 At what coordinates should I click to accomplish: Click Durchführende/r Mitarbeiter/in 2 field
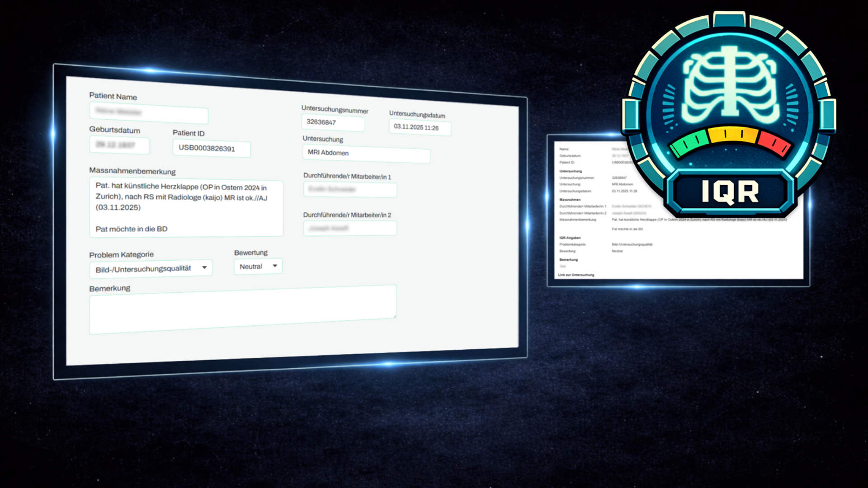349,228
